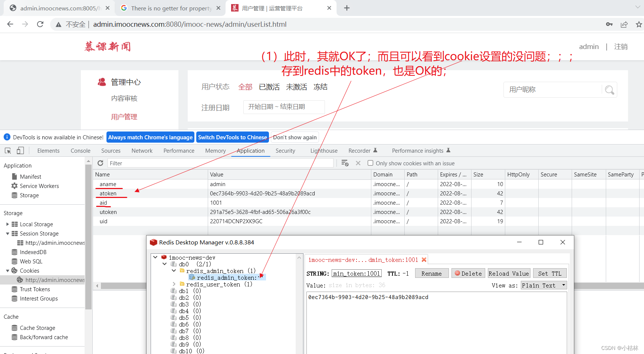Filter users by 已激活 status
The width and height of the screenshot is (644, 354).
point(269,87)
